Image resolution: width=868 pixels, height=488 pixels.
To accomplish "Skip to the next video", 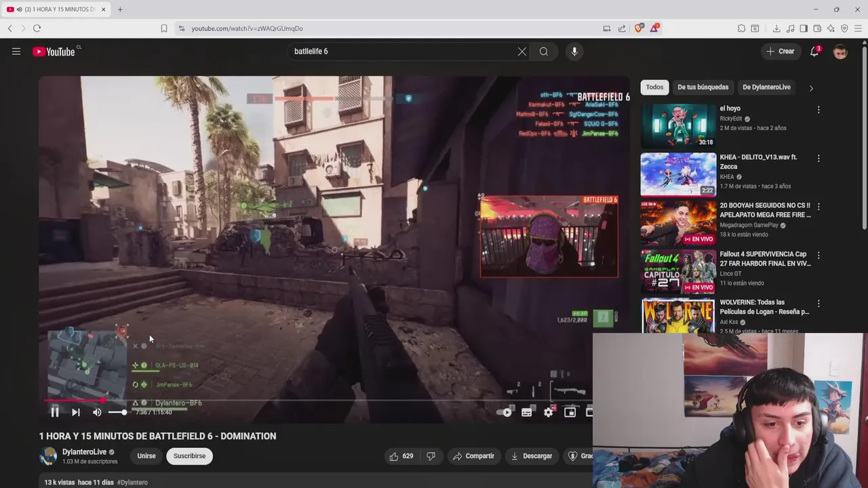I will [76, 412].
